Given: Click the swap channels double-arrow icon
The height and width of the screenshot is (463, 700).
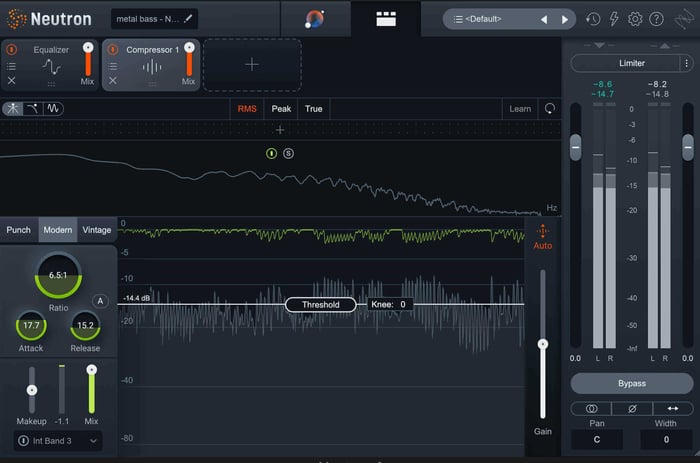Looking at the screenshot, I should [673, 409].
